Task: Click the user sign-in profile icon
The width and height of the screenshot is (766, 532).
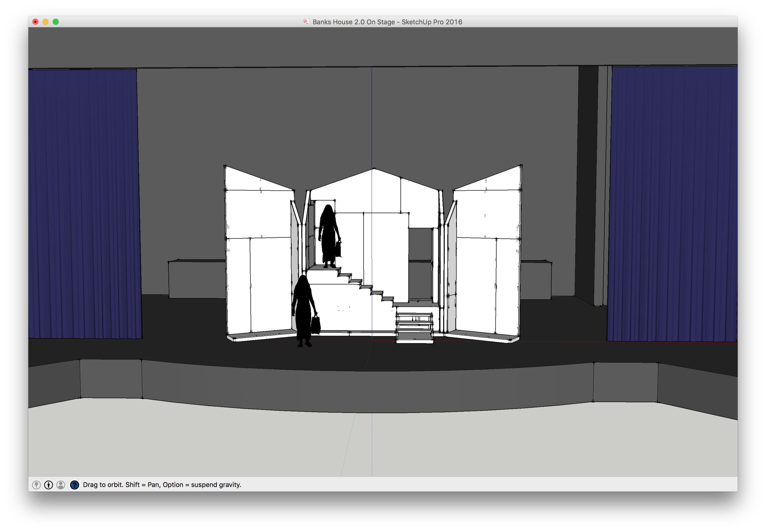Action: pos(61,485)
